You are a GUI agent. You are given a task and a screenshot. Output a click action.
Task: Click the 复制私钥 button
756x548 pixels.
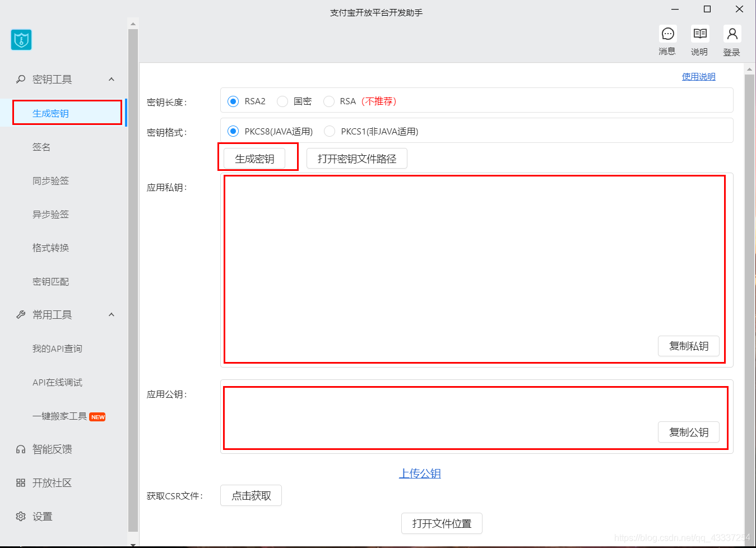(x=689, y=346)
